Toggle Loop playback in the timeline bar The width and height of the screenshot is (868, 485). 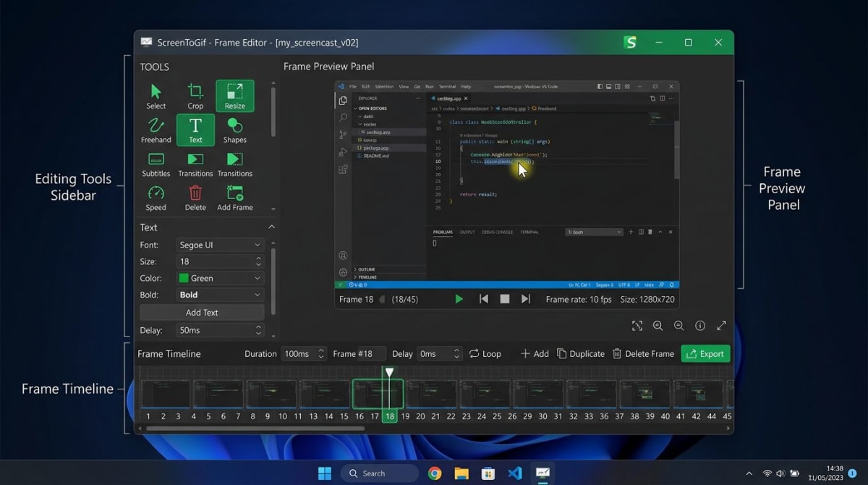(485, 353)
